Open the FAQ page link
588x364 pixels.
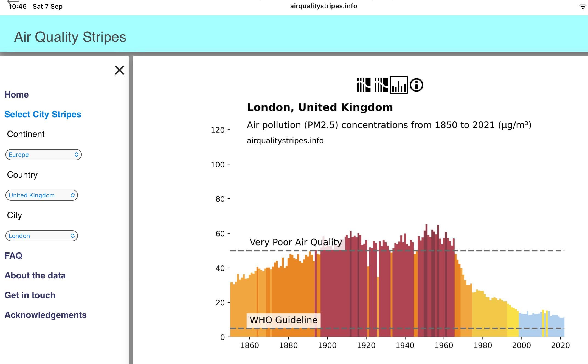[x=13, y=256]
